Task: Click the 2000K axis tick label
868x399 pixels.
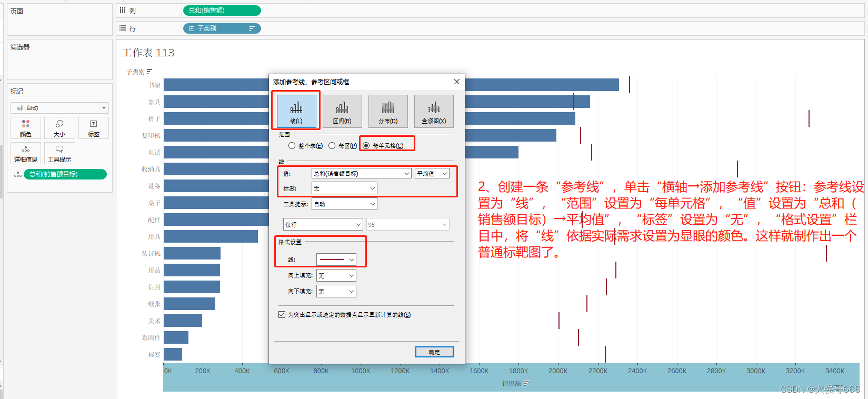Action: pyautogui.click(x=558, y=371)
